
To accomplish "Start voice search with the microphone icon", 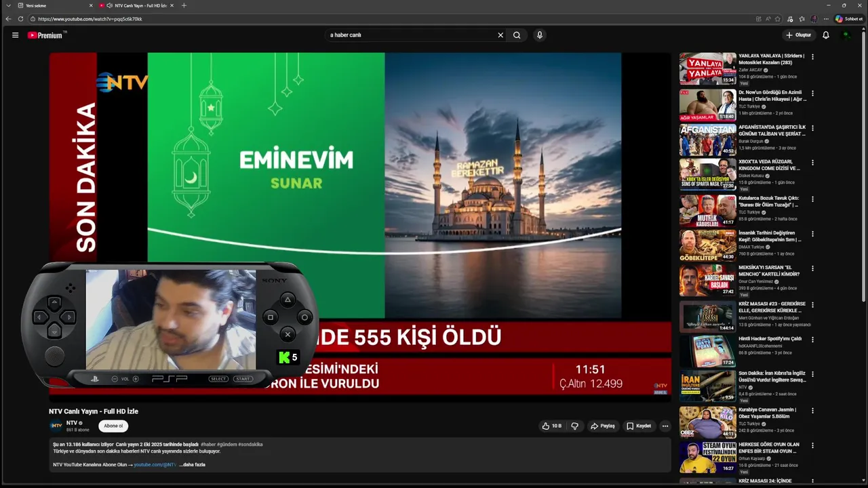I will tap(539, 35).
